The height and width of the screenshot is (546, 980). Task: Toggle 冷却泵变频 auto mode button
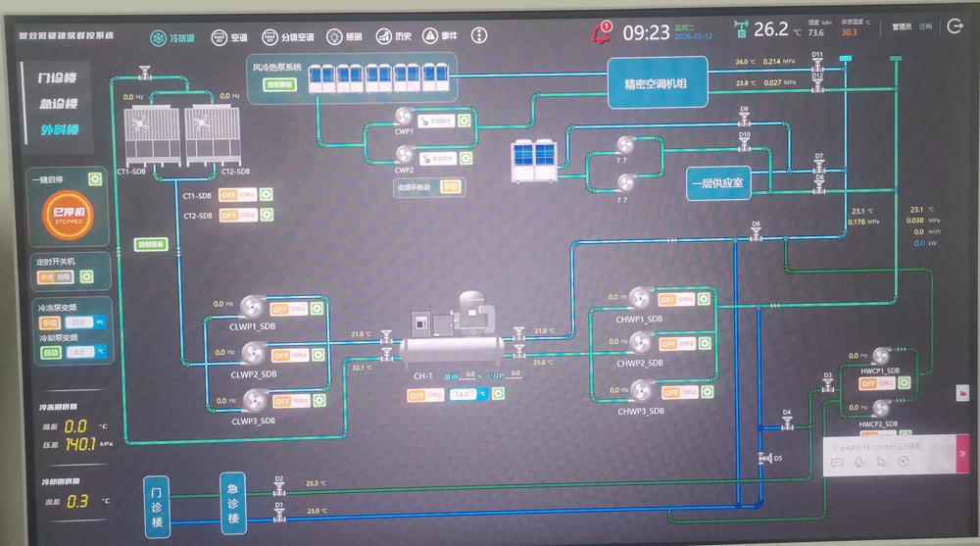click(51, 352)
